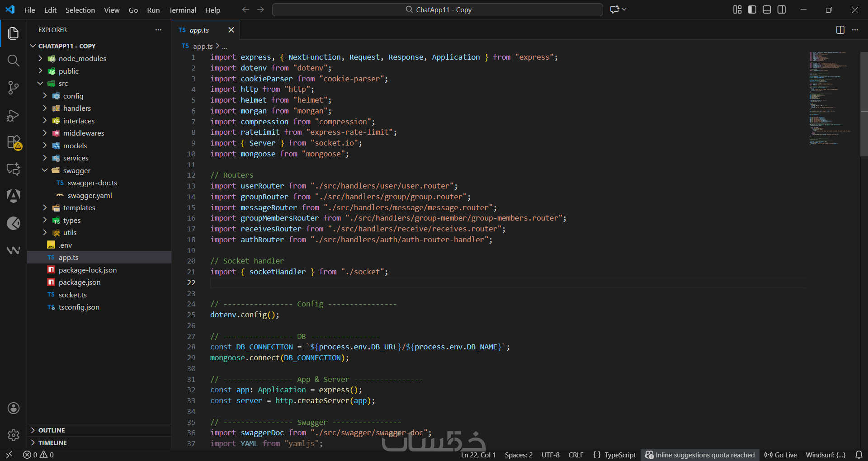Expand the node_modules folder
This screenshot has width=868, height=461.
(82, 58)
